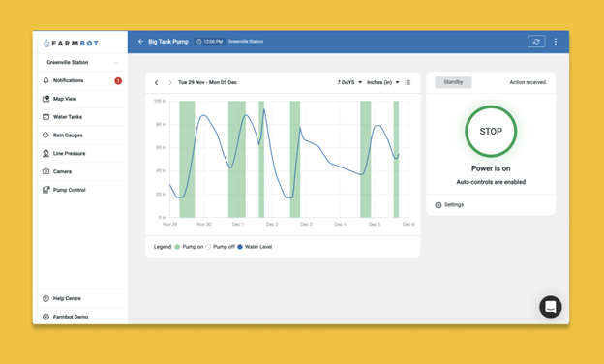Image resolution: width=604 pixels, height=364 pixels.
Task: Open the three-dot options menu
Action: pyautogui.click(x=556, y=42)
